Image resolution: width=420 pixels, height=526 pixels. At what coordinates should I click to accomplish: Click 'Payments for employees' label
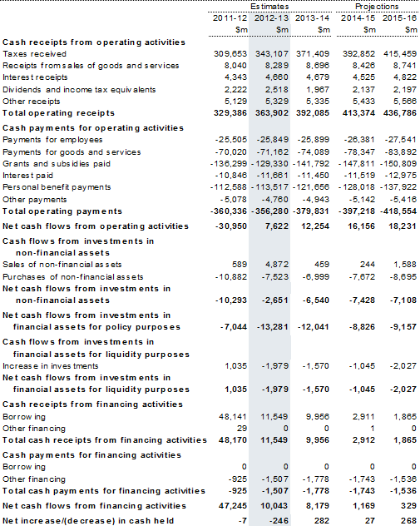(52, 140)
